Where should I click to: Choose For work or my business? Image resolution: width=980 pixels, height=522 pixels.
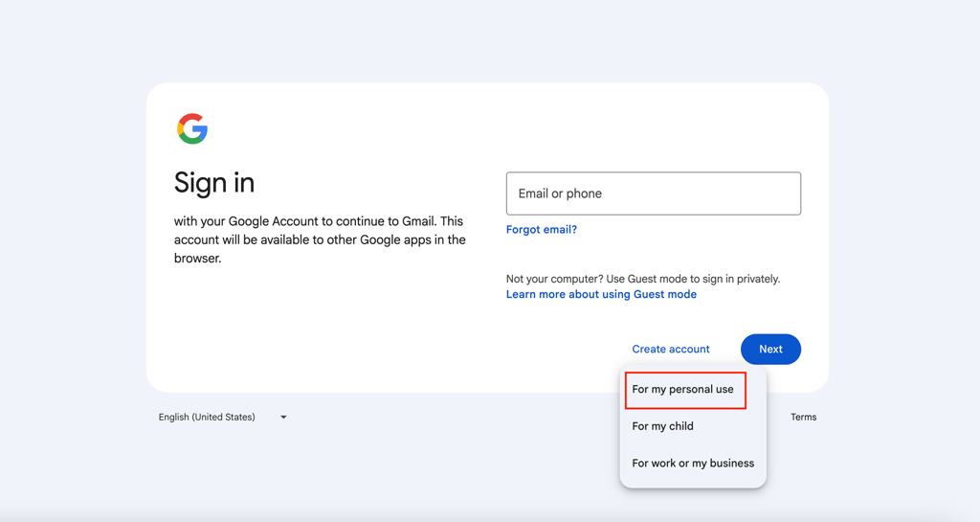(x=693, y=464)
